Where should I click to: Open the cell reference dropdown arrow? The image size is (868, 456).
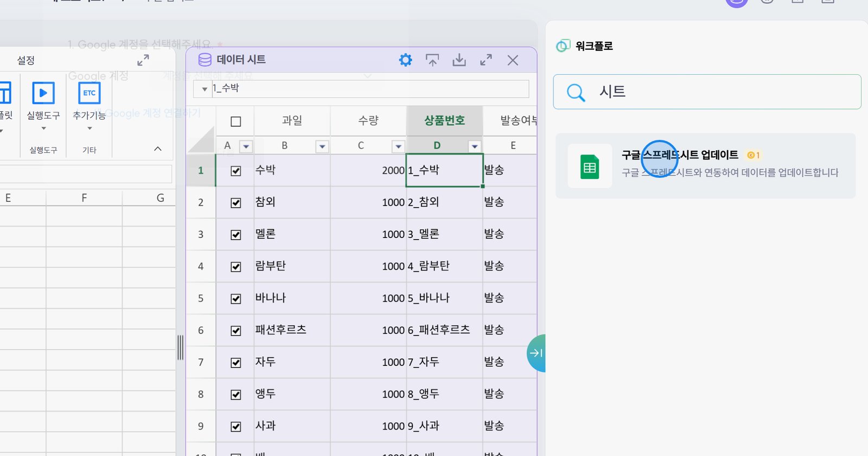pyautogui.click(x=205, y=89)
